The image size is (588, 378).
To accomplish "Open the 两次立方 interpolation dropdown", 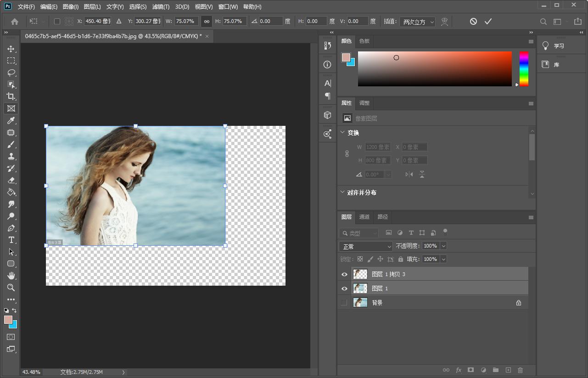I will (417, 21).
